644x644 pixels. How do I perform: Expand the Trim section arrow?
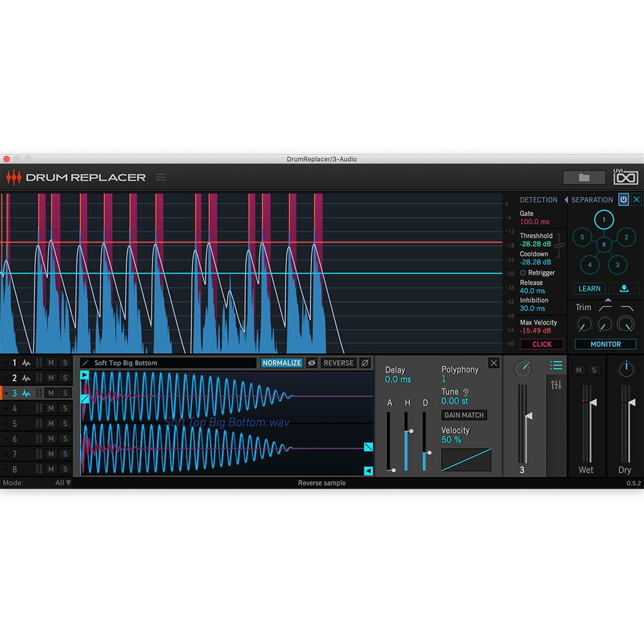607,299
